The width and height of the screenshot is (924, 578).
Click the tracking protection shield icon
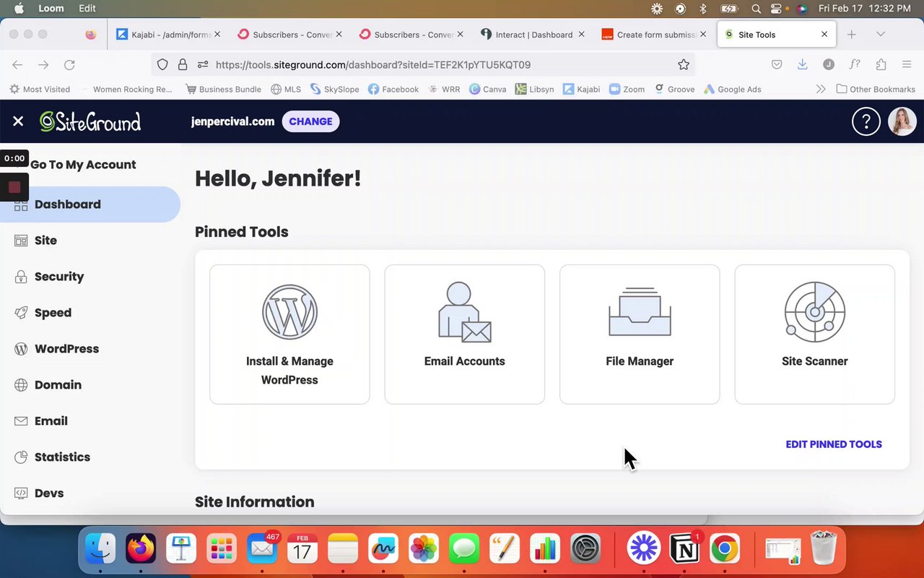click(x=162, y=65)
